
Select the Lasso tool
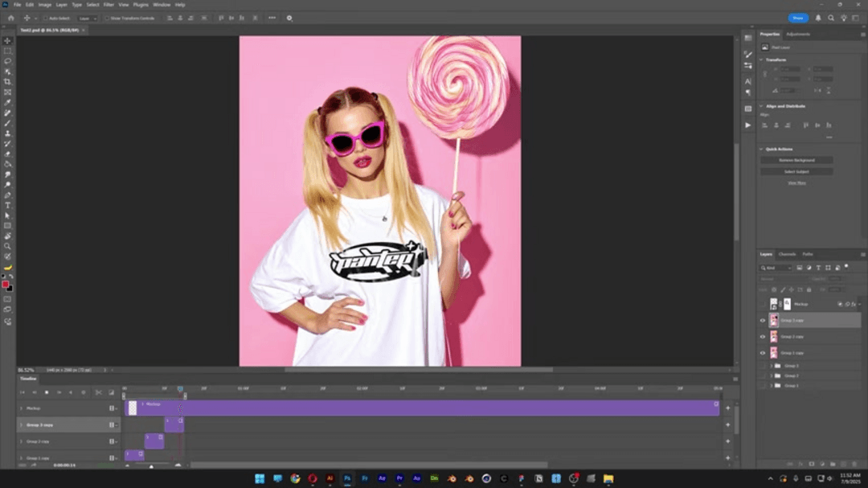(x=7, y=60)
